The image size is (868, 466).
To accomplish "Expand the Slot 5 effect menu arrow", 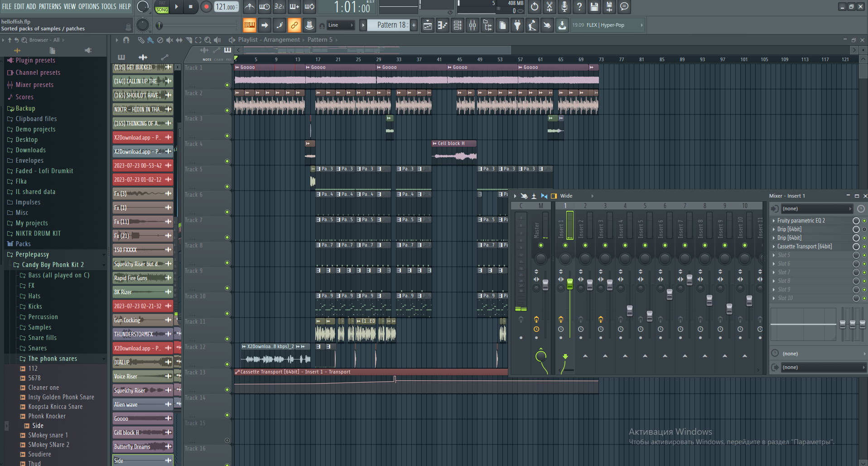I will click(773, 255).
